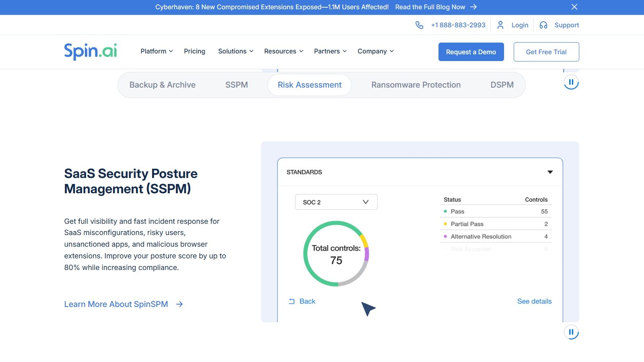Screen dimensions: 644x362
Task: Click the headset Support icon
Action: pyautogui.click(x=543, y=25)
